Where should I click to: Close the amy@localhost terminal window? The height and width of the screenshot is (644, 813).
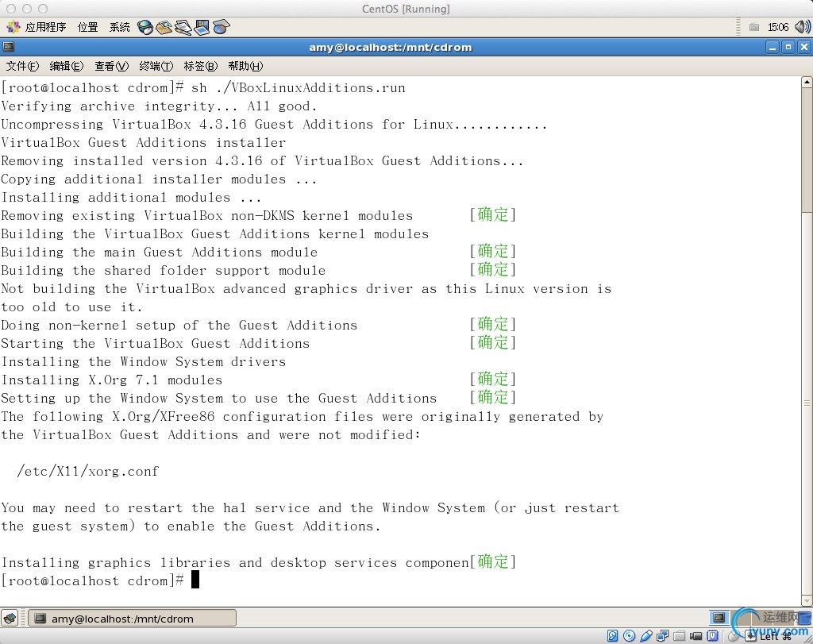tap(804, 47)
